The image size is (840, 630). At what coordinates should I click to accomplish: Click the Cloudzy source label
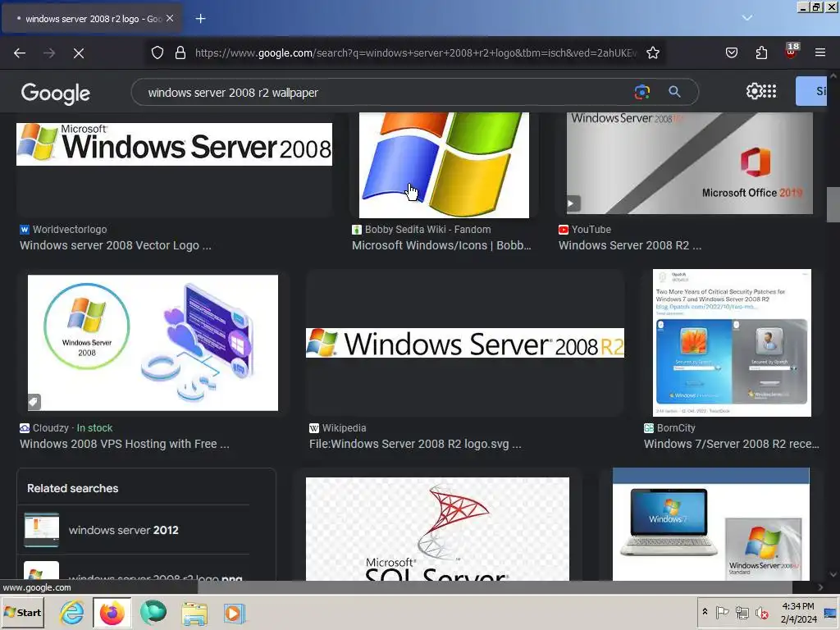pyautogui.click(x=50, y=428)
